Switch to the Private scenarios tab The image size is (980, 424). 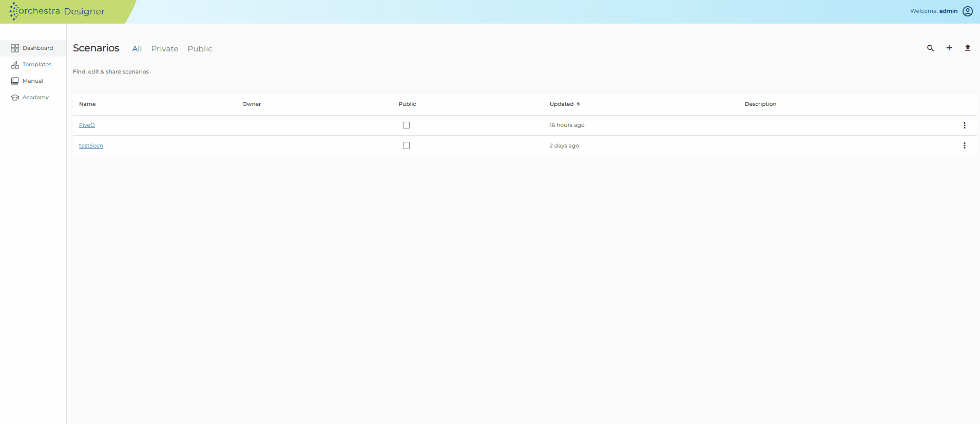(x=165, y=49)
